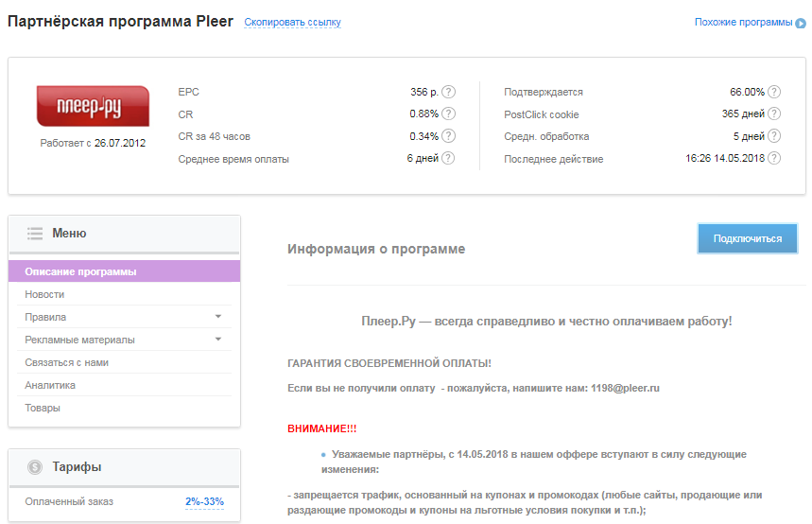The height and width of the screenshot is (524, 812).
Task: Click the 16:26 14.05.2018 value
Action: 725,158
